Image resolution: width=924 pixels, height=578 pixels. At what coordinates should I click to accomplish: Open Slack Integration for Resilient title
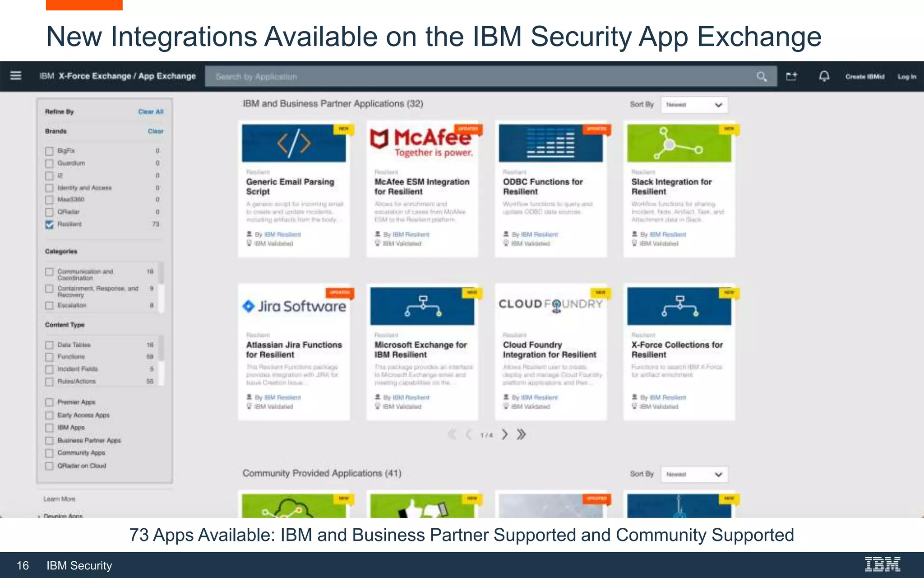[671, 186]
